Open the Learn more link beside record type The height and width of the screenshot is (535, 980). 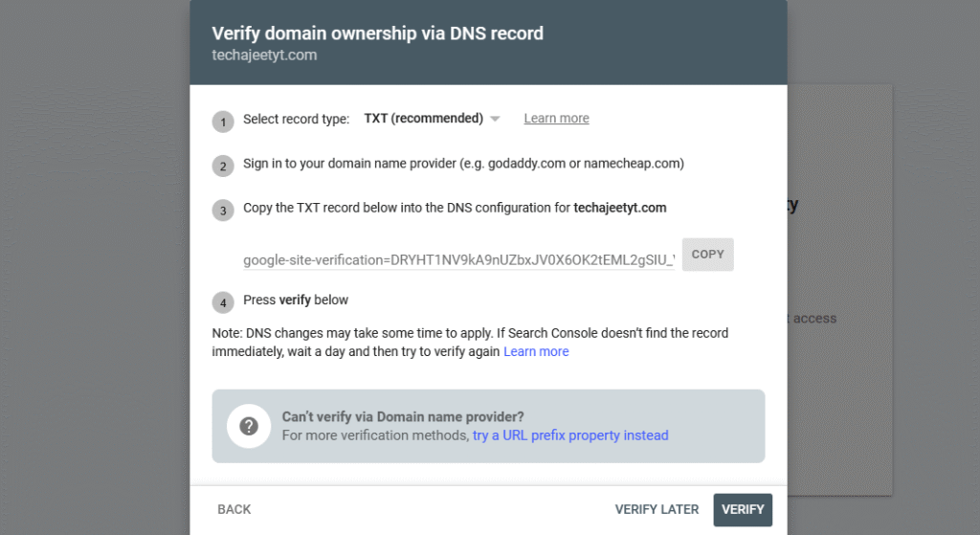pyautogui.click(x=556, y=119)
